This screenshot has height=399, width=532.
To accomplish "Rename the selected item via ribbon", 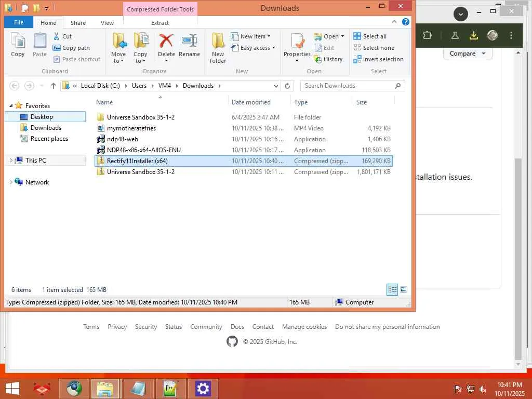I will pyautogui.click(x=189, y=46).
